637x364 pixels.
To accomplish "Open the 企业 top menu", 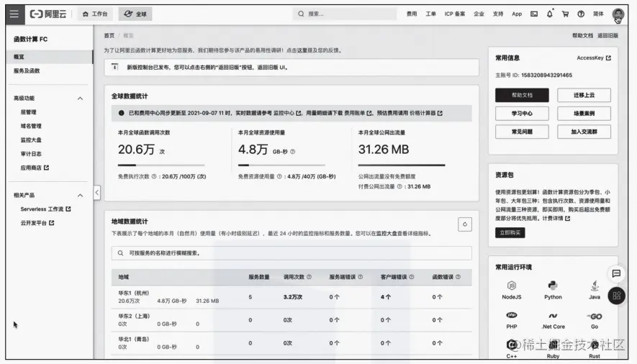I will click(x=479, y=14).
